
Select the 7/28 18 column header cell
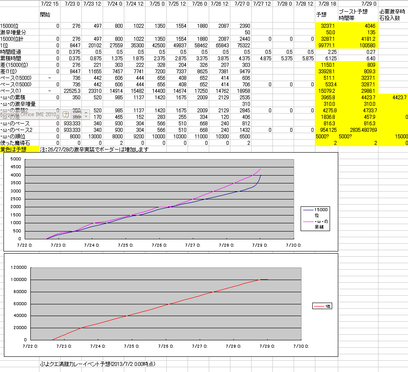tap(327, 4)
